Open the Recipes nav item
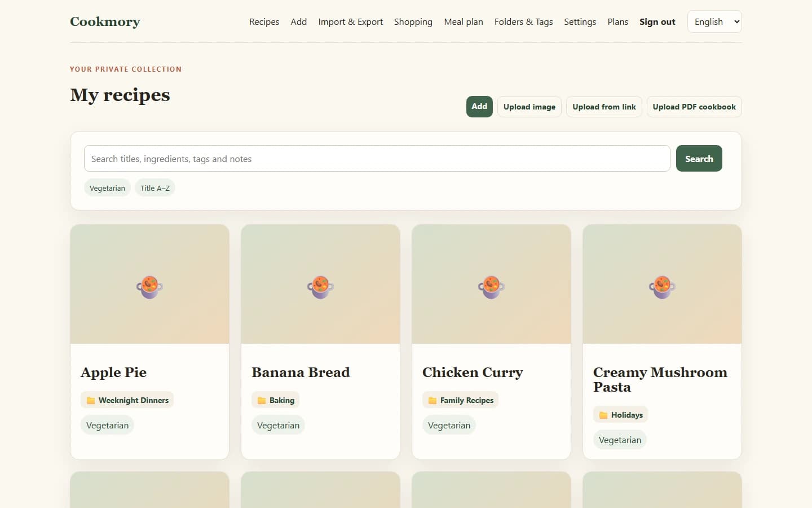812x508 pixels. coord(264,21)
